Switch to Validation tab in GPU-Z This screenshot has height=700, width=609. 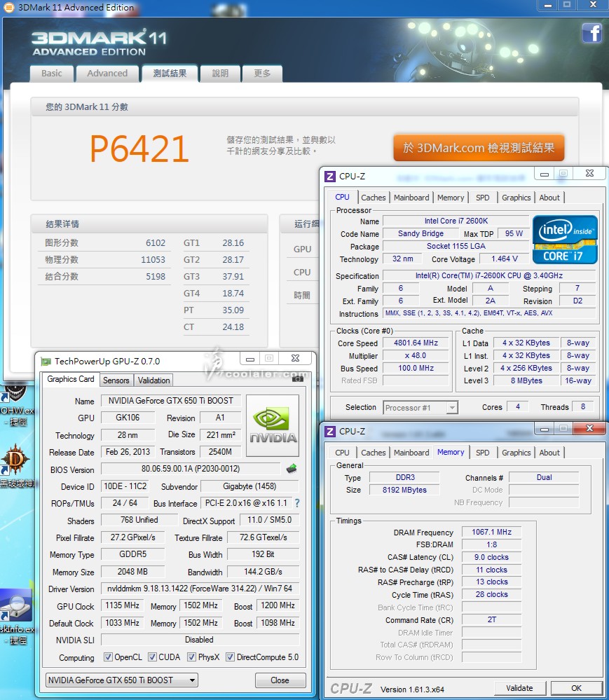(x=153, y=380)
